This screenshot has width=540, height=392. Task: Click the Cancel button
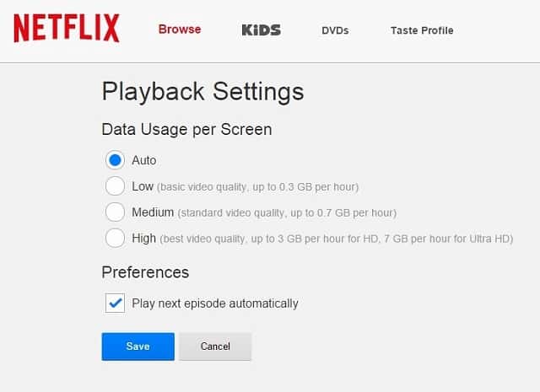click(215, 346)
